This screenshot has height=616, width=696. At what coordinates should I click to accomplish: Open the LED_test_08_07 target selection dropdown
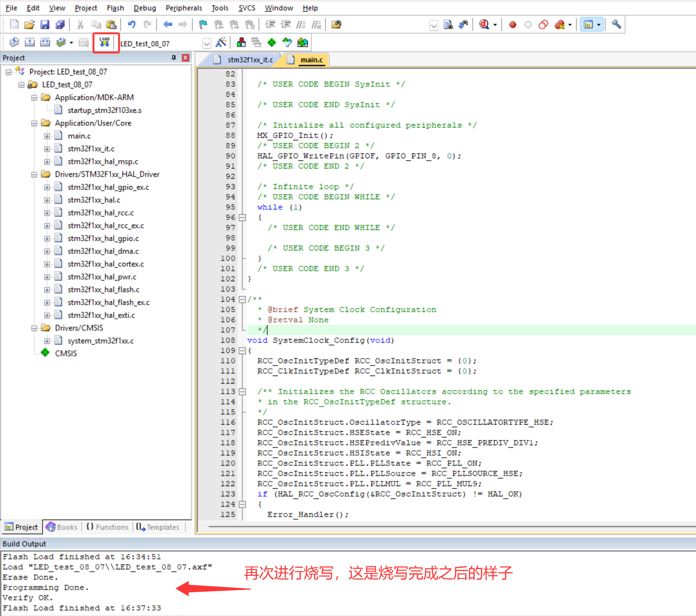click(x=207, y=44)
